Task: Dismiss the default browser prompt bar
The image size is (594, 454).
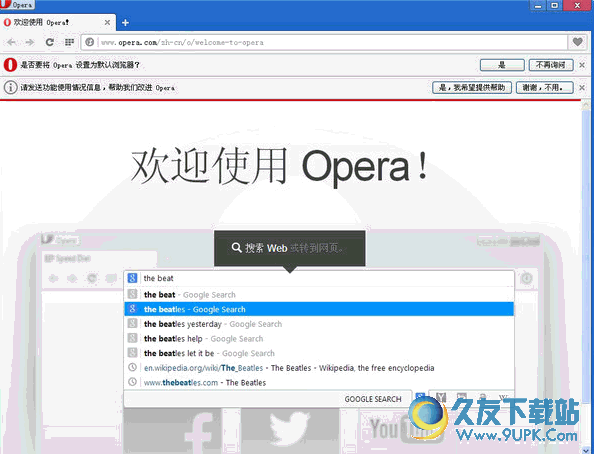Action: [x=582, y=65]
